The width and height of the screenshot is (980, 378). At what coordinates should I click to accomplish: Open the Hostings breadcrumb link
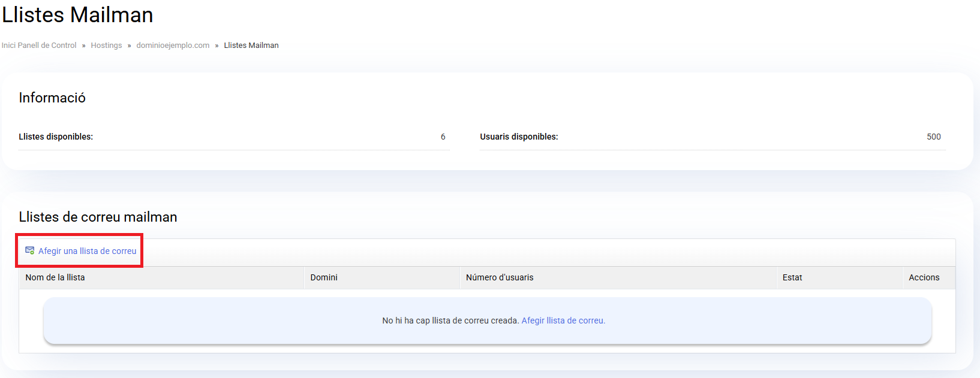106,46
